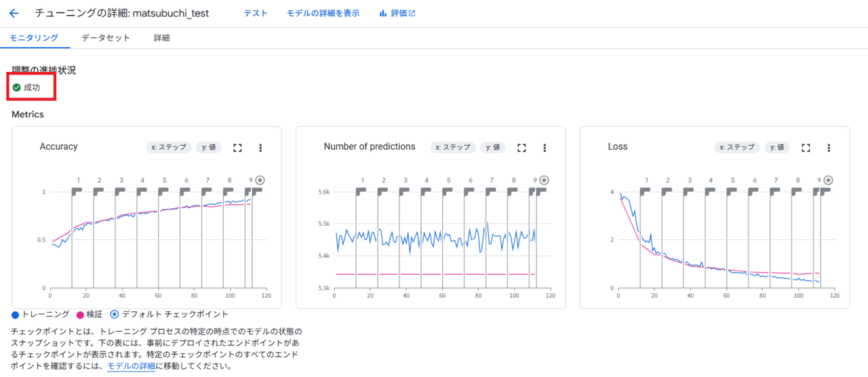Toggle the 検証 series in legend

click(90, 315)
